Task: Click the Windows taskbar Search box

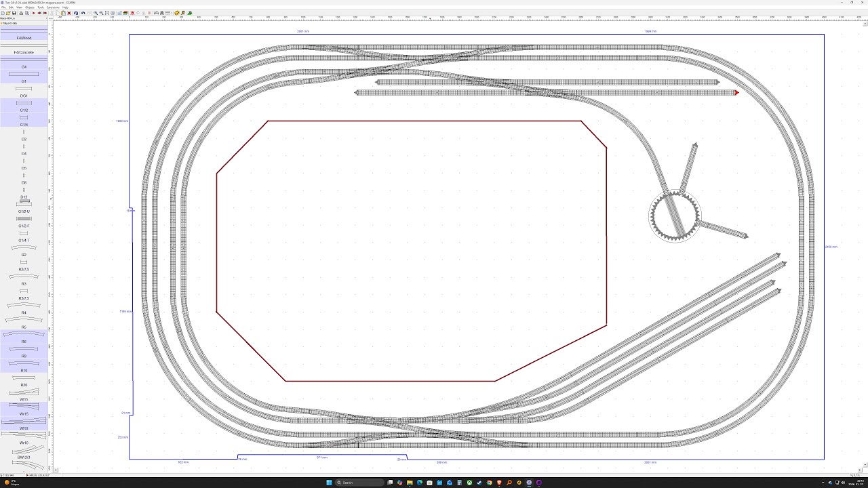Action: tap(361, 483)
